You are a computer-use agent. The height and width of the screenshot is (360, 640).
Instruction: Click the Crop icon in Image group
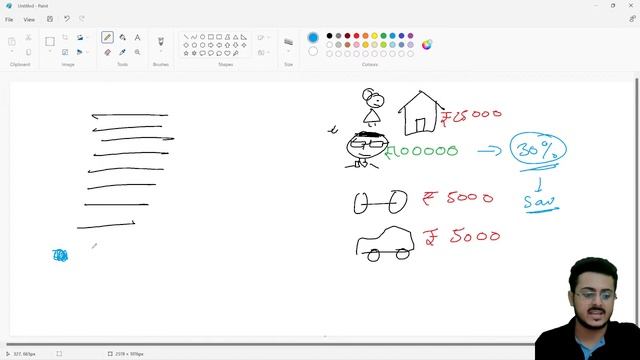pos(65,37)
